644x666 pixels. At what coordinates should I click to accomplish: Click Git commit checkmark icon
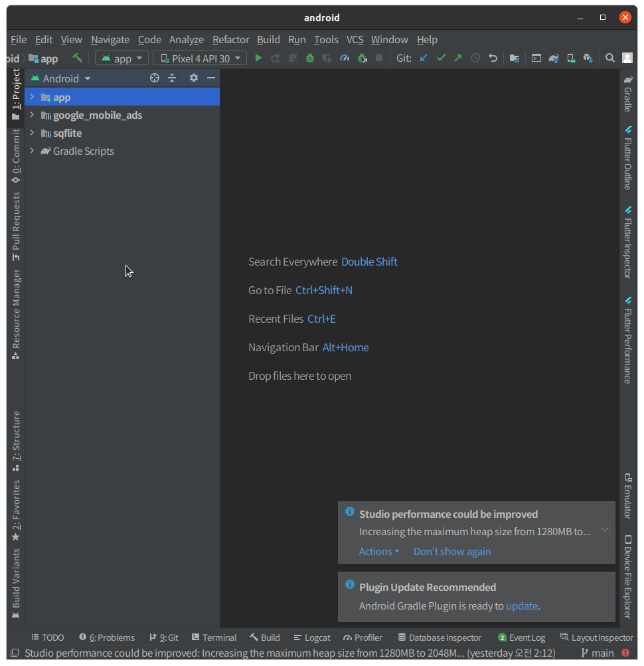point(441,58)
